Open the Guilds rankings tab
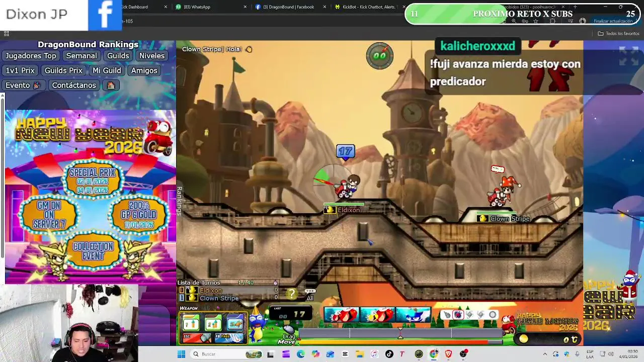The height and width of the screenshot is (362, 644). click(x=118, y=56)
